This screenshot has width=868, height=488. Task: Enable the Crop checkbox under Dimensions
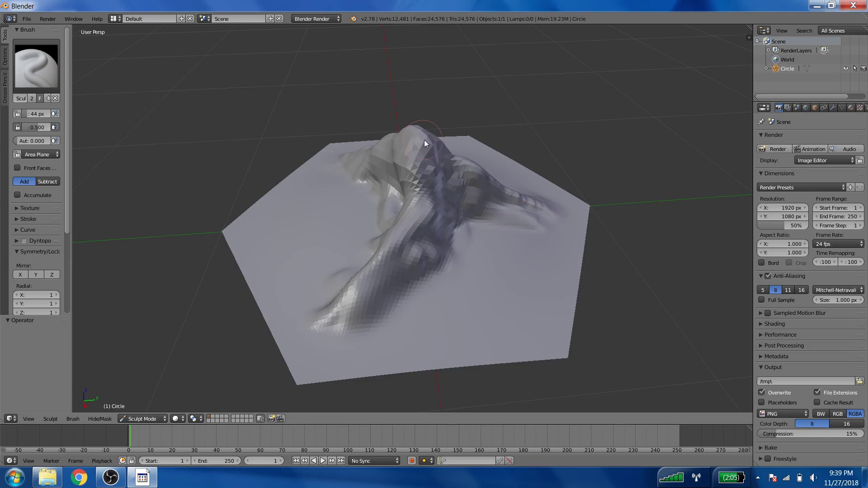tap(788, 263)
